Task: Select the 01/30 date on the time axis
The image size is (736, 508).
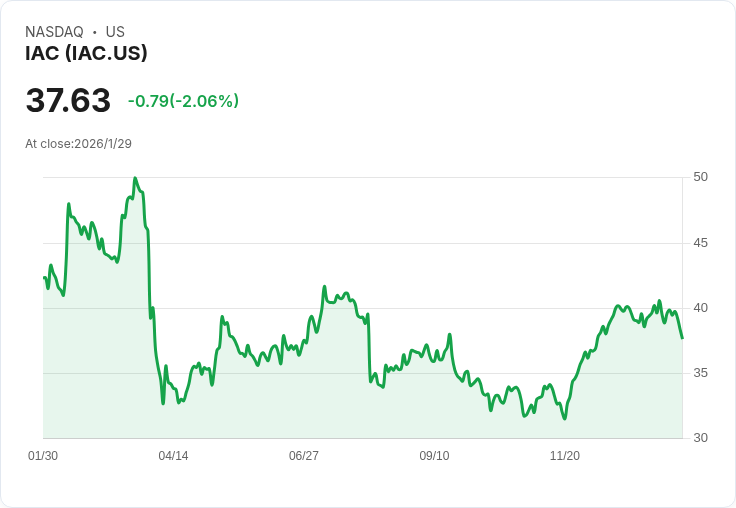Action: [43, 456]
